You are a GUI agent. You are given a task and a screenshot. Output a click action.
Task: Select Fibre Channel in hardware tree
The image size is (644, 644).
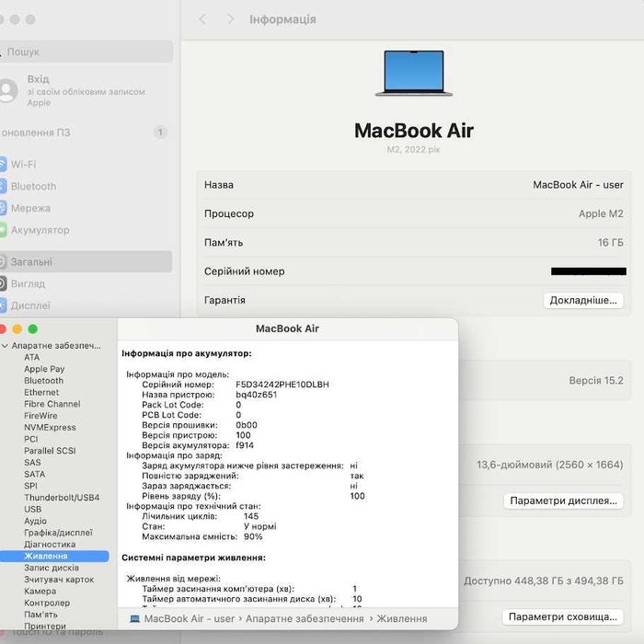point(52,404)
